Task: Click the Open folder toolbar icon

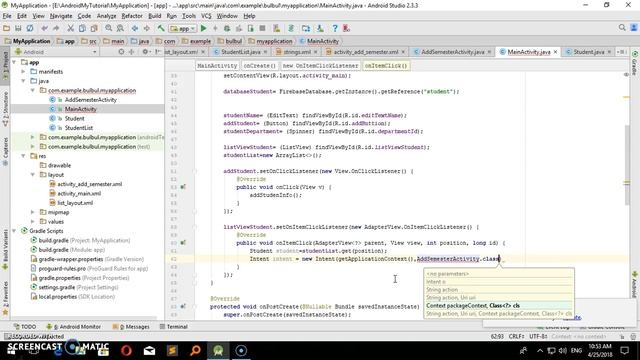Action: click(x=6, y=28)
